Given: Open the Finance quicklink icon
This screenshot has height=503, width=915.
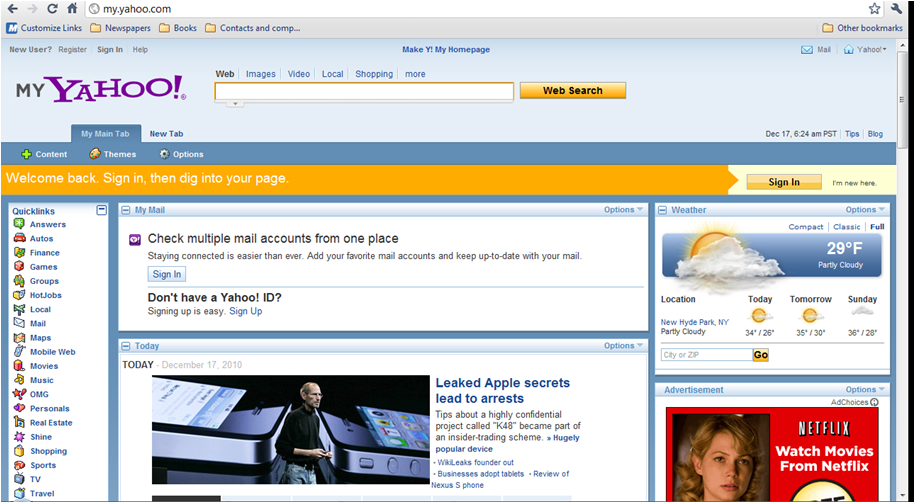Looking at the screenshot, I should click(19, 253).
